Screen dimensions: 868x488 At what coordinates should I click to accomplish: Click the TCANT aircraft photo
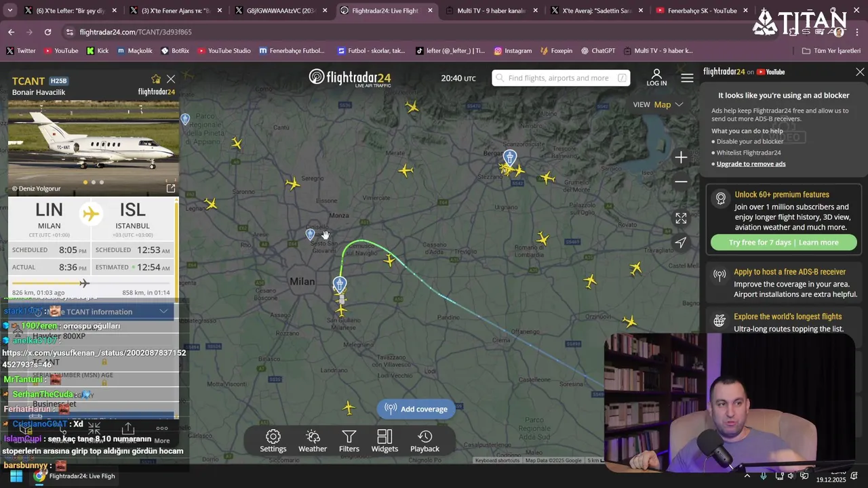94,148
